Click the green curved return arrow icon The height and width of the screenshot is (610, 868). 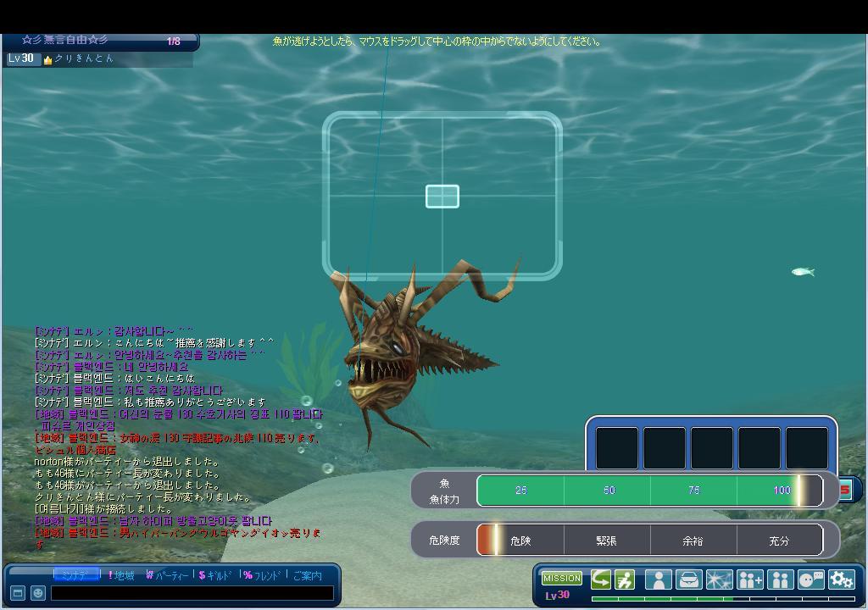(601, 579)
